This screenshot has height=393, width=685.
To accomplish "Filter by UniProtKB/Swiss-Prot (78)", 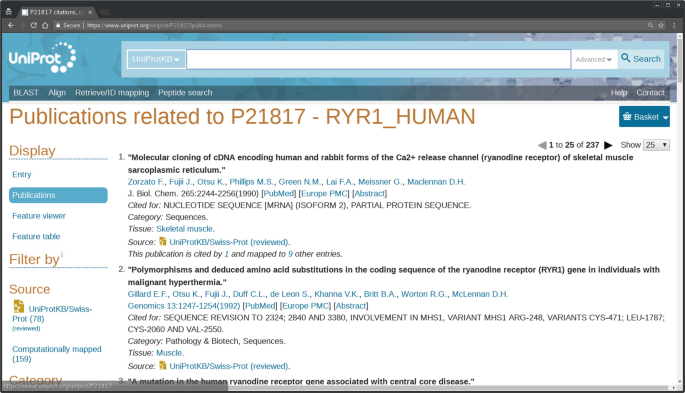I will pos(52,314).
